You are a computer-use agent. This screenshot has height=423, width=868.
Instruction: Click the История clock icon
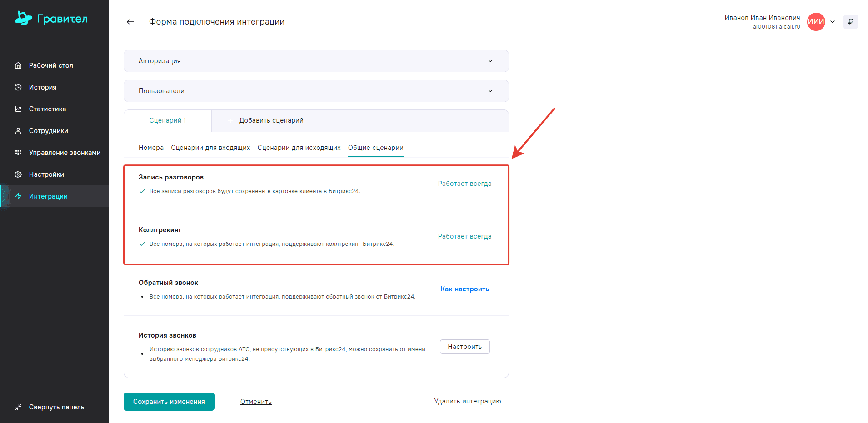coord(18,87)
